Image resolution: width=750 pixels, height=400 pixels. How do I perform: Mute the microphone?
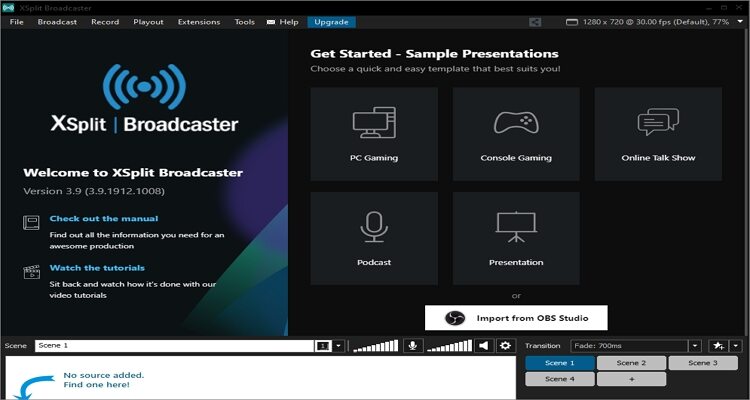tap(413, 345)
